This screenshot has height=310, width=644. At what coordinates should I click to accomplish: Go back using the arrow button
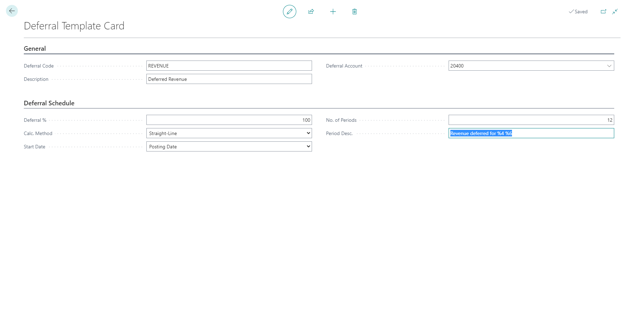[12, 11]
